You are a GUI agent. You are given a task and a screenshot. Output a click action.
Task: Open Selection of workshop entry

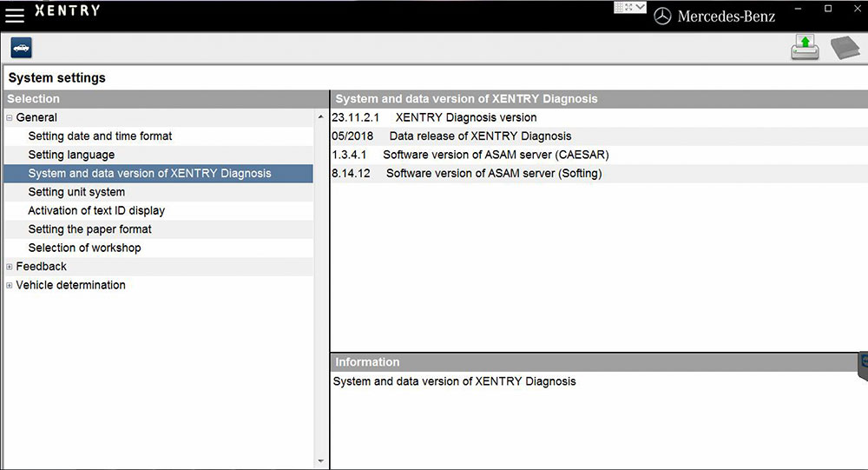[x=84, y=248]
